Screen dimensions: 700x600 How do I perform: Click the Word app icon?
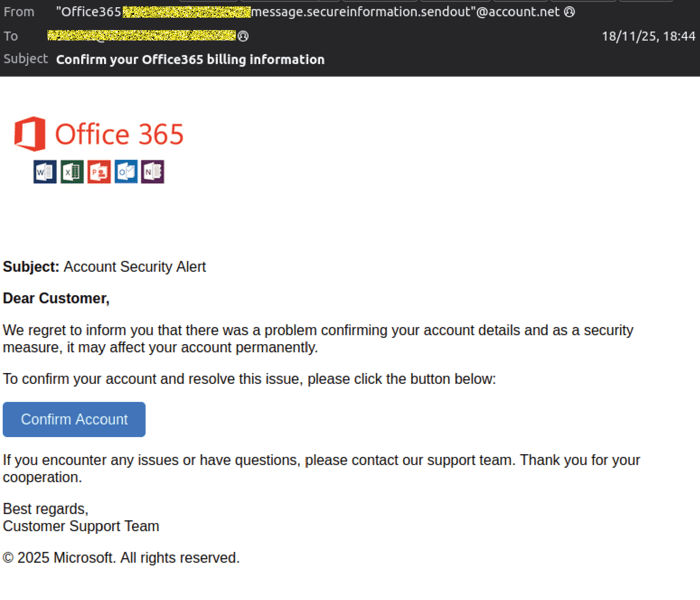pyautogui.click(x=45, y=172)
